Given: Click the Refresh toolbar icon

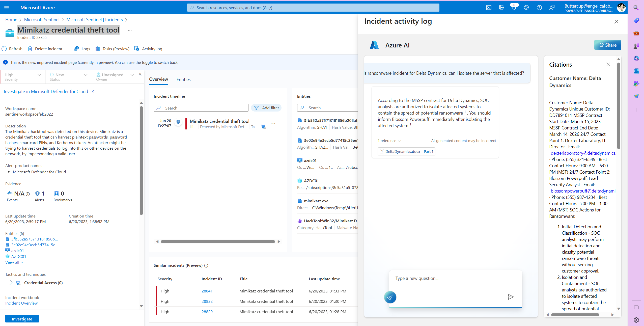Looking at the screenshot, I should pyautogui.click(x=4, y=49).
